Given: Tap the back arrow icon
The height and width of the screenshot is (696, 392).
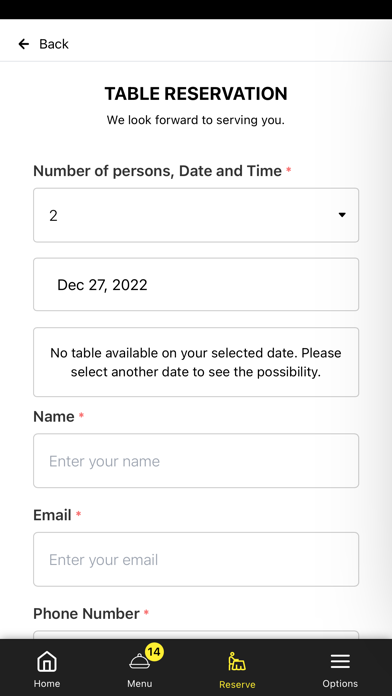Looking at the screenshot, I should click(24, 44).
